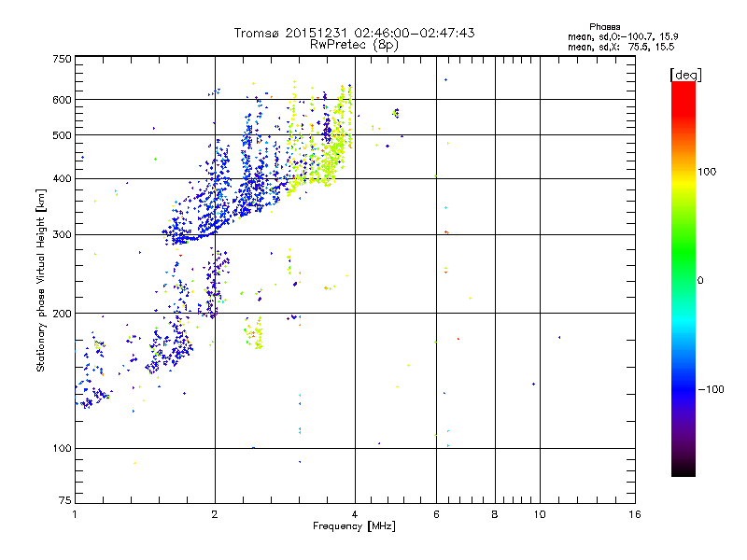
Task: Click the x-axis tick '1'
Action: 75,514
